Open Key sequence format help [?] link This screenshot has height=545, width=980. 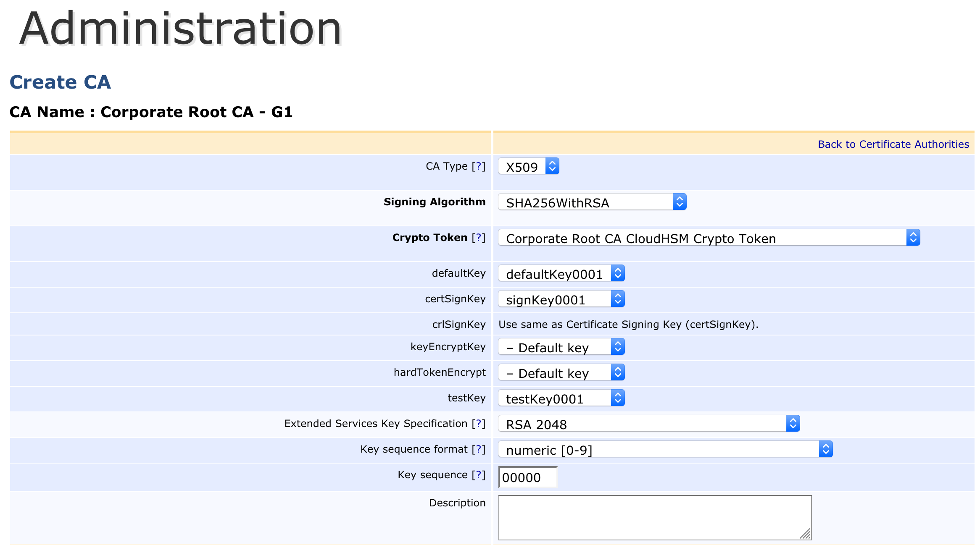478,449
